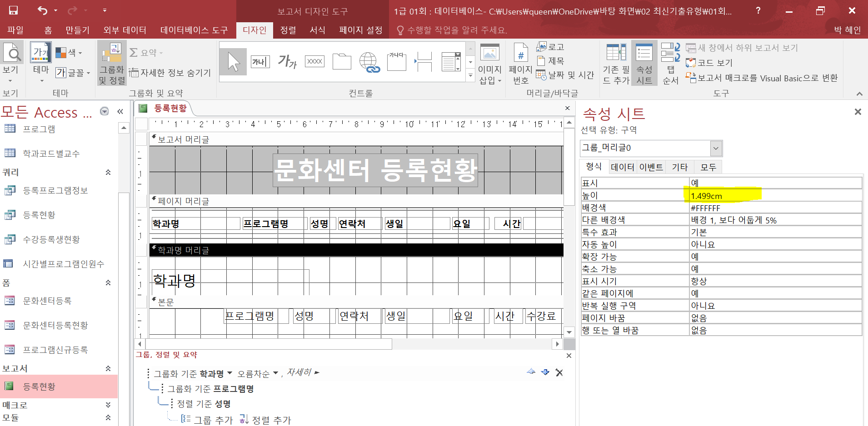Insert page number (페이지 번호) icon
This screenshot has height=426, width=868.
coord(520,63)
